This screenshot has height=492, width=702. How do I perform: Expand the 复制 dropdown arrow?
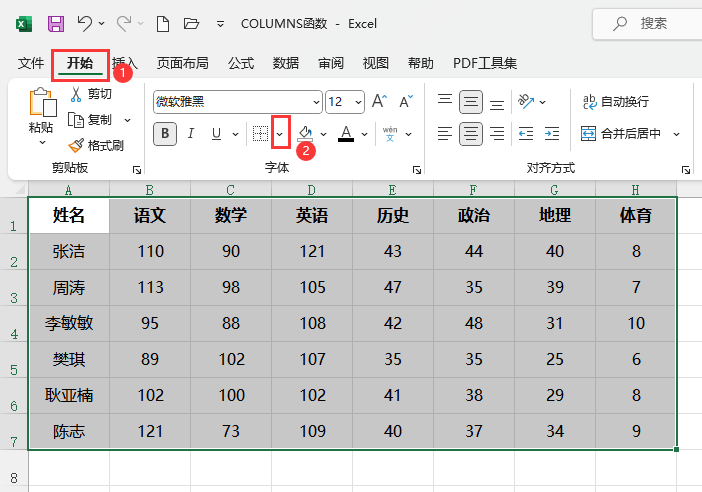pyautogui.click(x=128, y=120)
